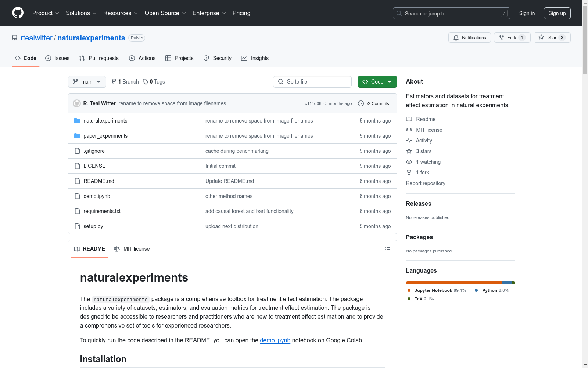Image resolution: width=588 pixels, height=368 pixels.
Task: Click the .gitignore file icon
Action: click(77, 151)
